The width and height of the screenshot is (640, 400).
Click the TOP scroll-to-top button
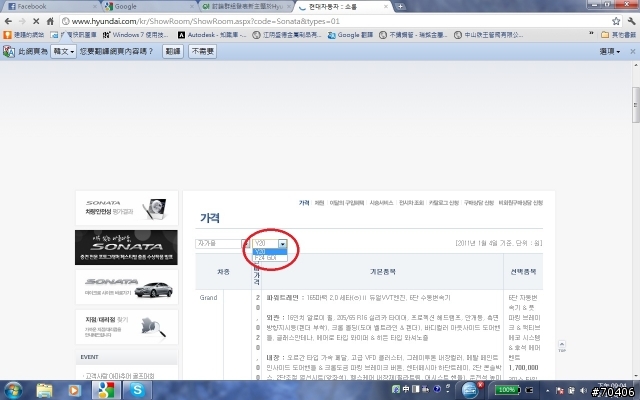point(562,347)
